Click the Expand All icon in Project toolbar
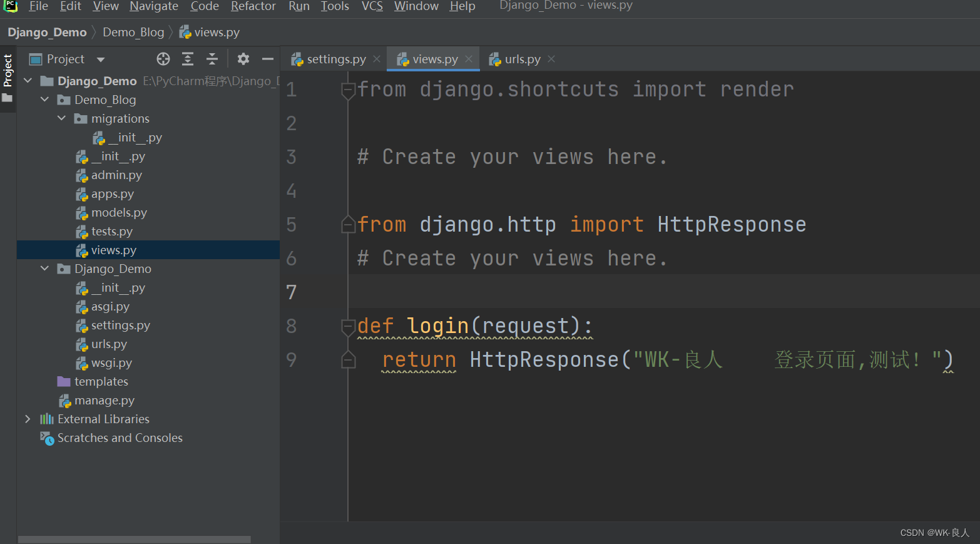980x544 pixels. (188, 59)
